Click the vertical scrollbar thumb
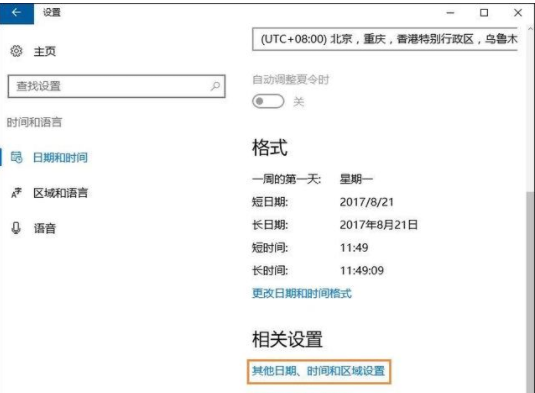 [530, 292]
